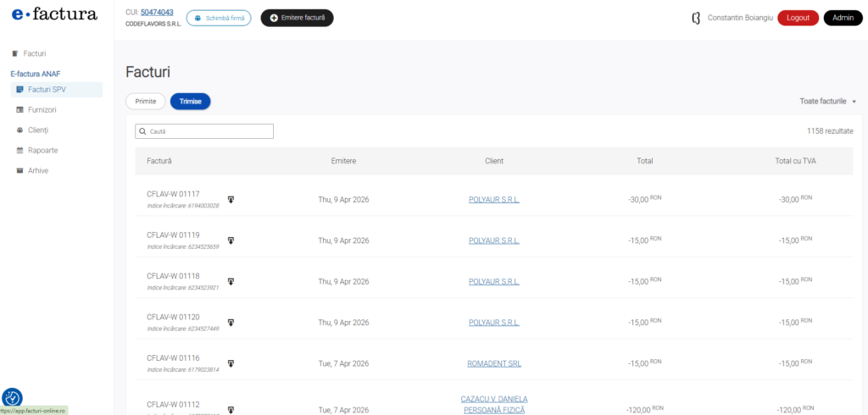Click download icon for invoice CFLAV-W 01120
This screenshot has height=415, width=868.
(231, 323)
